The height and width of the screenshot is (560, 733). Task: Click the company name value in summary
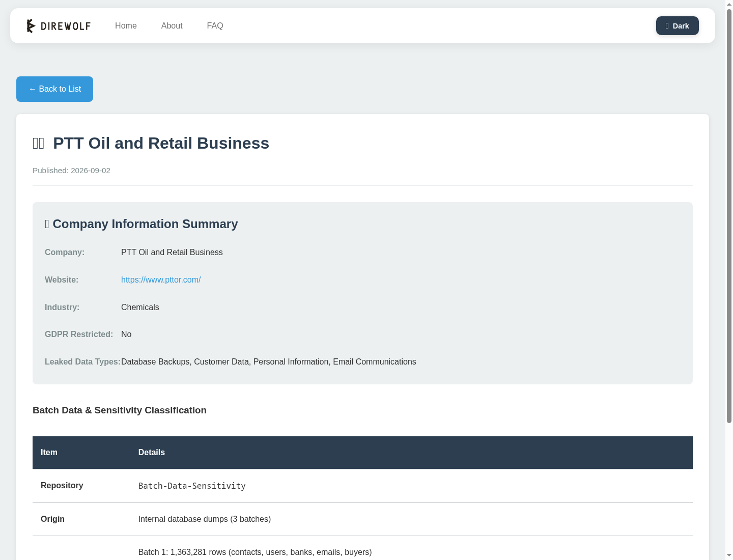point(172,253)
